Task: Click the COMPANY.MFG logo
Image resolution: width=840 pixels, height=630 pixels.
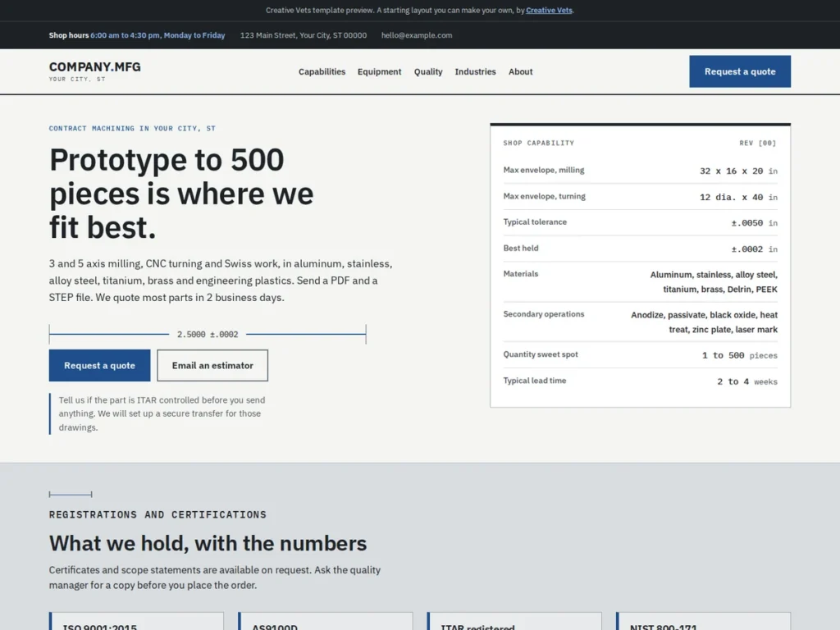Action: pos(95,67)
